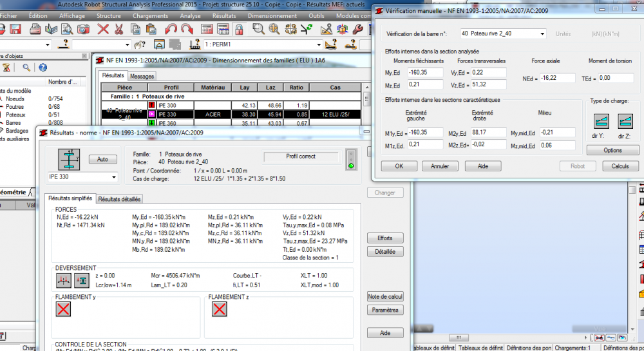The height and width of the screenshot is (351, 644).
Task: Select the Résultats simplifiés tab
Action: (x=70, y=198)
